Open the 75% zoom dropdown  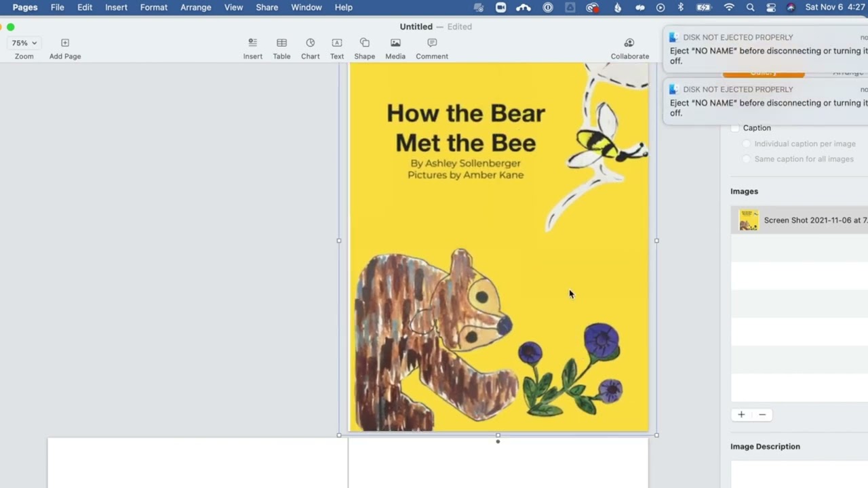click(24, 43)
